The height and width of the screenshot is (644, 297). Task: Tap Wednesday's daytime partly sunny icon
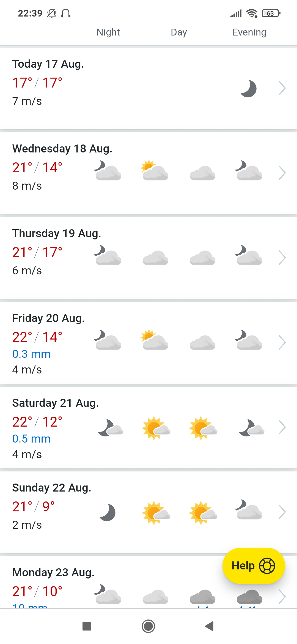click(x=155, y=170)
